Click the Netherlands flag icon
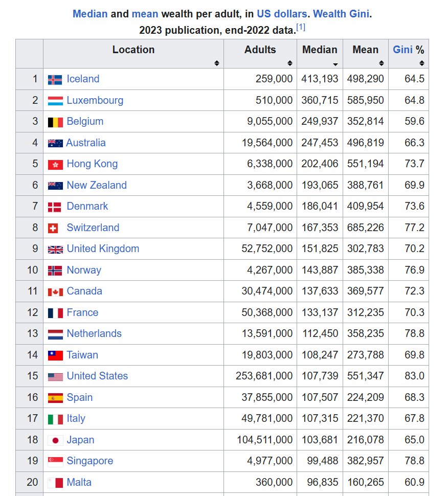This screenshot has height=496, width=448. coord(55,334)
